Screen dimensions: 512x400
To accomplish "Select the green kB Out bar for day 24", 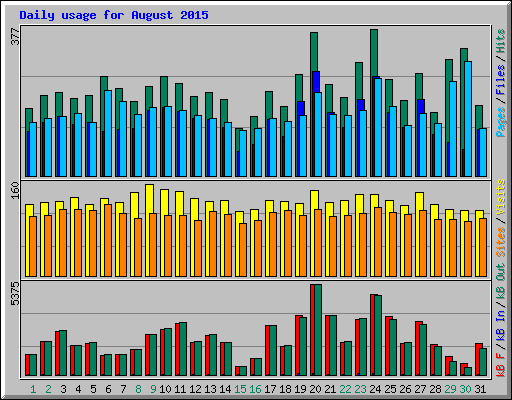I will coord(378,335).
